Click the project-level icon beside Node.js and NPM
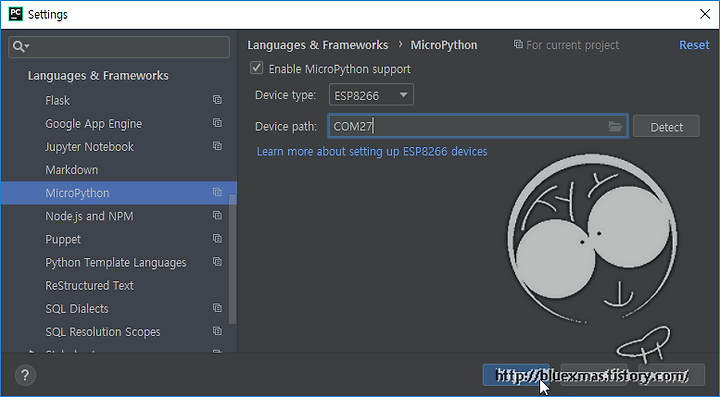720x397 pixels. (217, 215)
